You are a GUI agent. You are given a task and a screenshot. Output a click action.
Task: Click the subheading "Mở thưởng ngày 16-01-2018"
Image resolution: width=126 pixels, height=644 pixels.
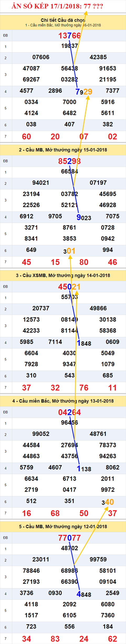click(x=77, y=25)
